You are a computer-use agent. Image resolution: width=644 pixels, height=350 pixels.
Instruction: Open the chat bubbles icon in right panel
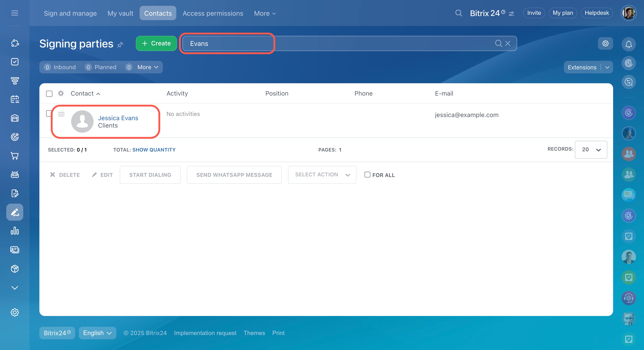[x=629, y=195]
